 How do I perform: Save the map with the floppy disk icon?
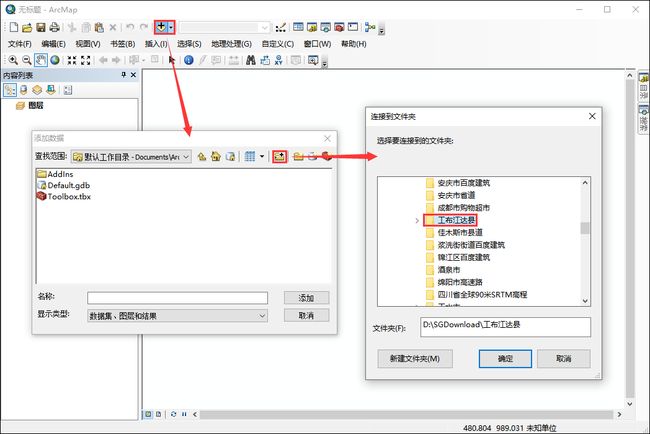[x=41, y=27]
